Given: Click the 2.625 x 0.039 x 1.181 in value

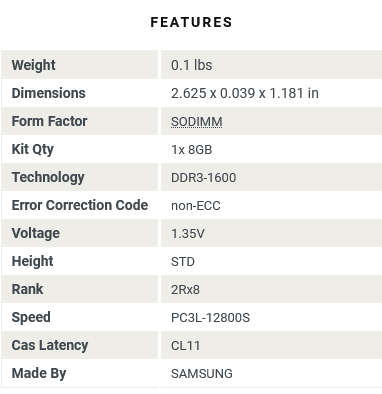Looking at the screenshot, I should 245,93.
